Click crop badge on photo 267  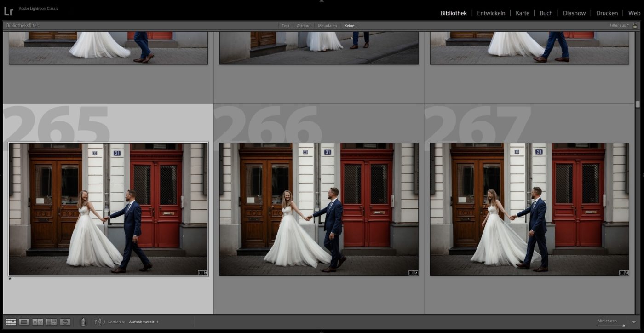[x=621, y=273]
